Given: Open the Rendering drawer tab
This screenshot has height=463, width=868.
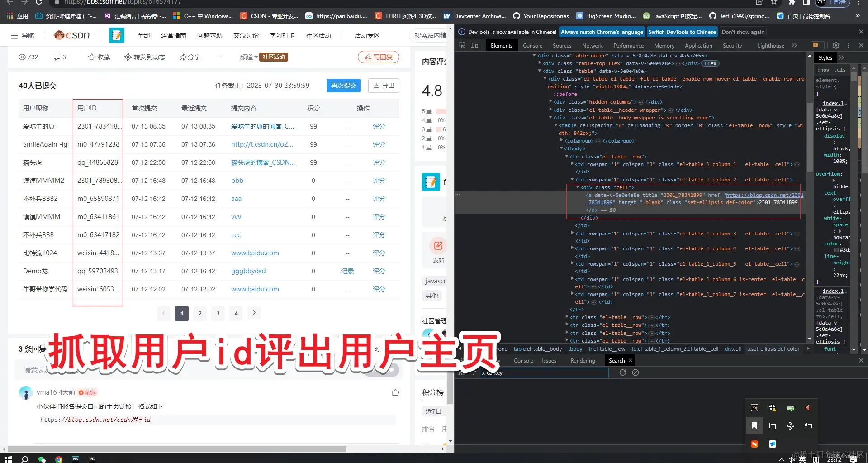Looking at the screenshot, I should coord(583,361).
